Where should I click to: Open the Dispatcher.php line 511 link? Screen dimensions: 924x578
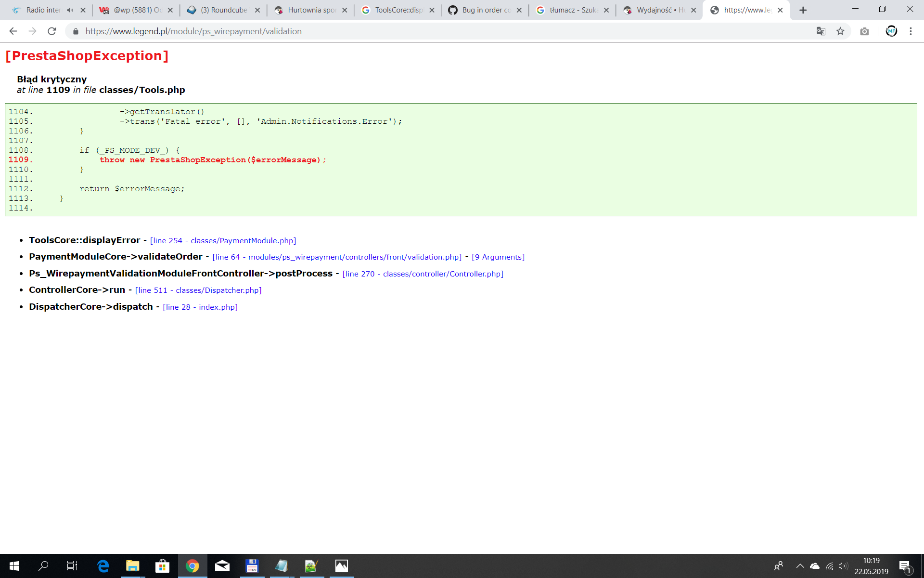pos(198,290)
